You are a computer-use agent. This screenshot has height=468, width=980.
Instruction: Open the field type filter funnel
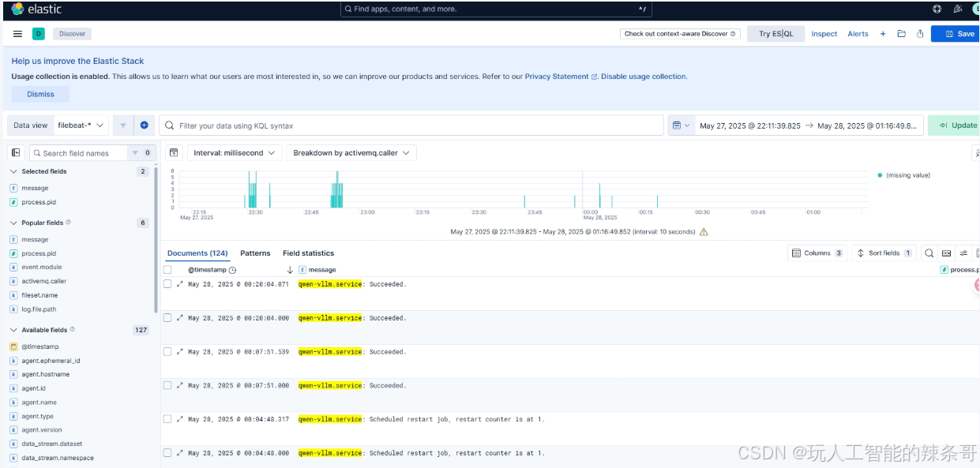(x=135, y=153)
